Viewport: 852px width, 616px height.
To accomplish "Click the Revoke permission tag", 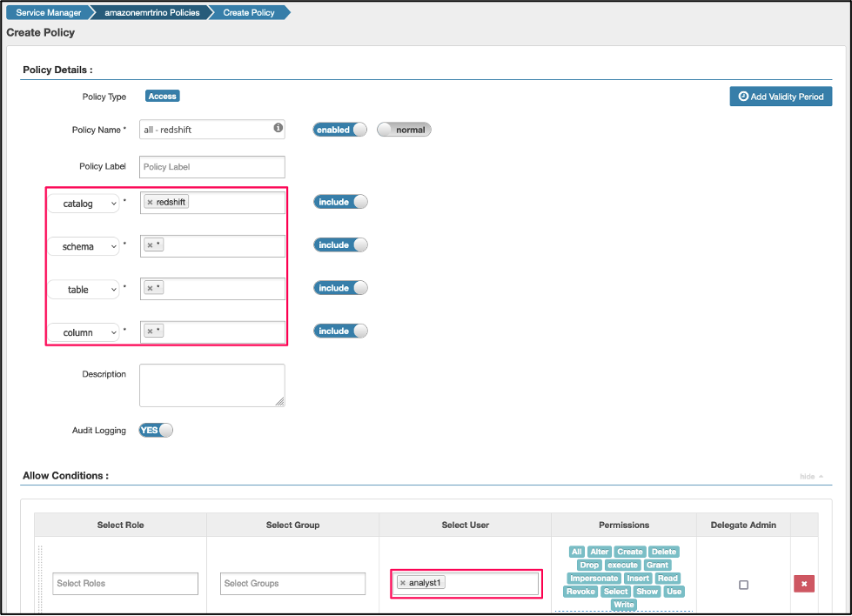I will [580, 592].
